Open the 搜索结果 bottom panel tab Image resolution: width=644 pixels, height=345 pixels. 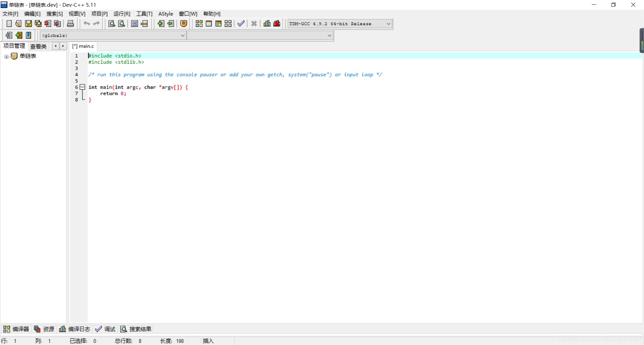(x=136, y=329)
